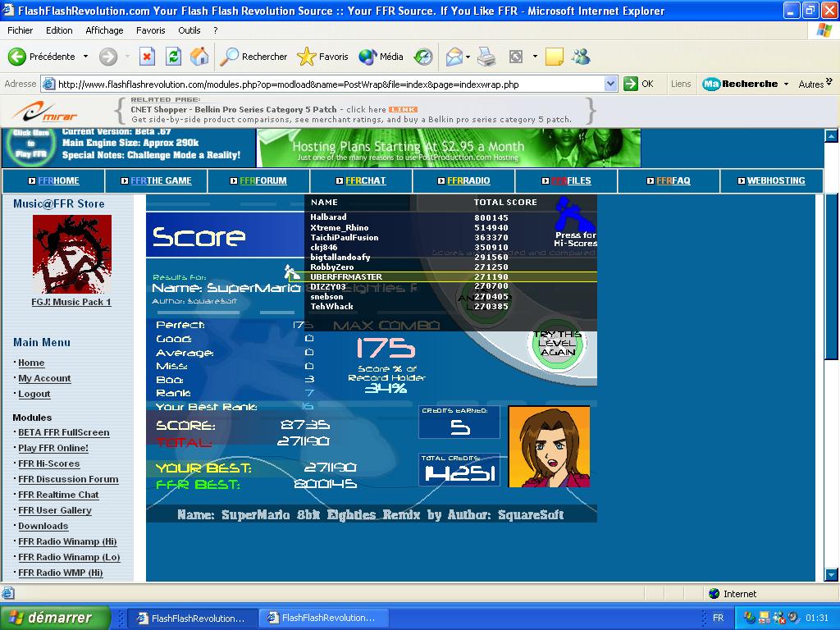Open the Favoris menu

point(151,30)
